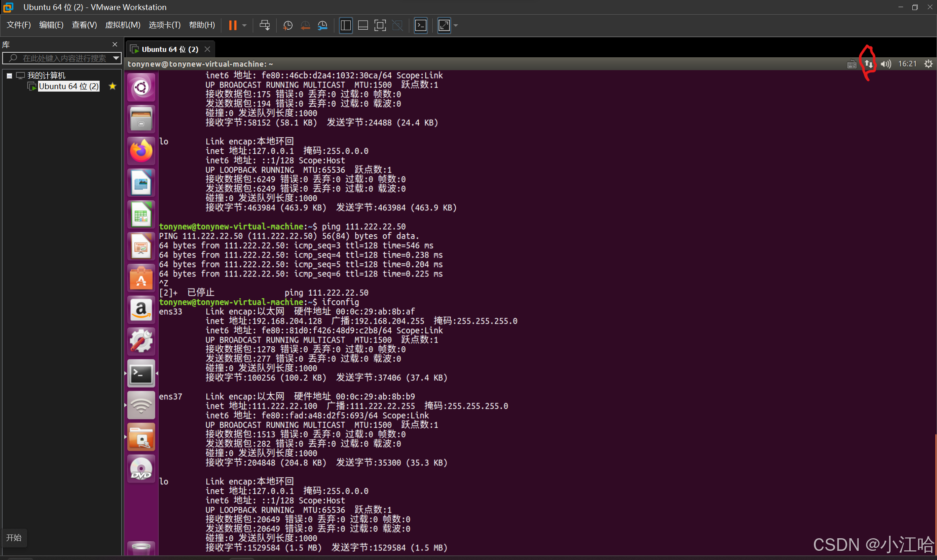
Task: Open the library search filter dropdown arrow
Action: [x=116, y=58]
